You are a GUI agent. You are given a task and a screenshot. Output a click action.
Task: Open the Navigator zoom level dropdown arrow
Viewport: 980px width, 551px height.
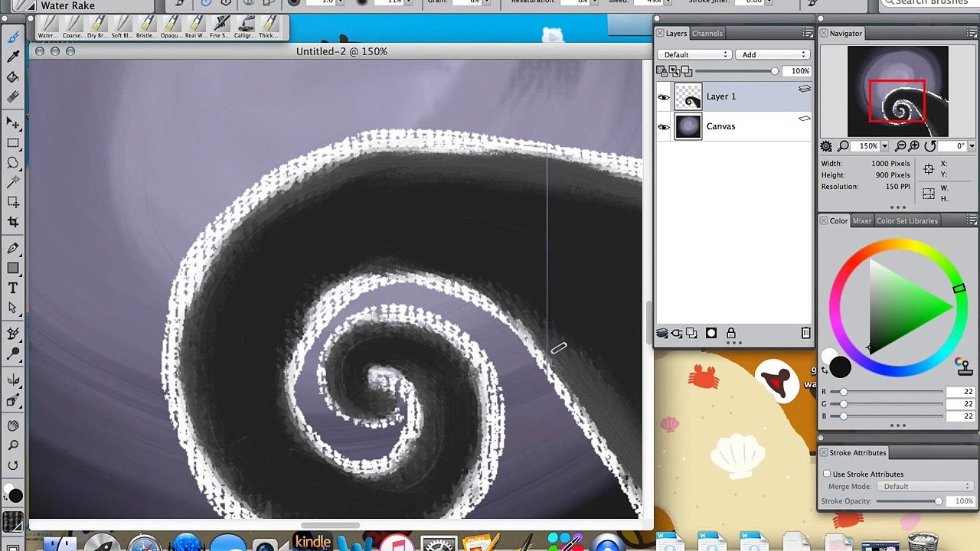[x=885, y=146]
